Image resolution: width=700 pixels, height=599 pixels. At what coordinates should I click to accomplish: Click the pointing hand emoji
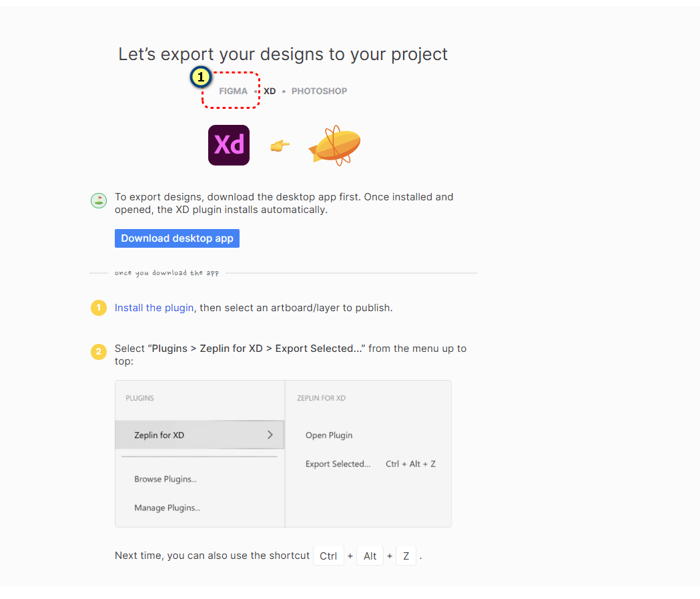[280, 145]
